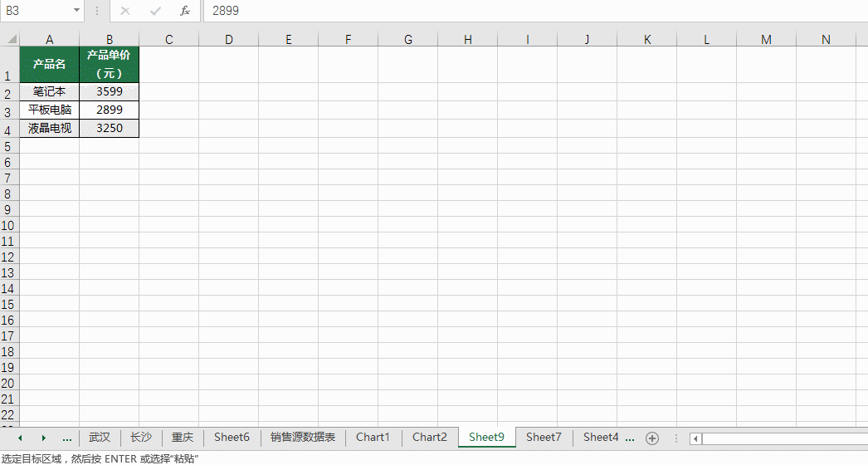The image size is (868, 465).
Task: Select column F header
Action: 349,39
